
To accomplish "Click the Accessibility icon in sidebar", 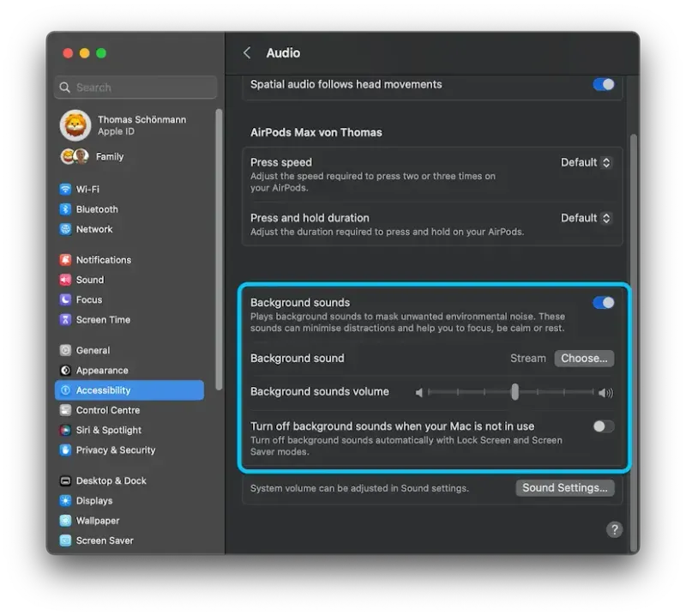I will click(x=65, y=390).
